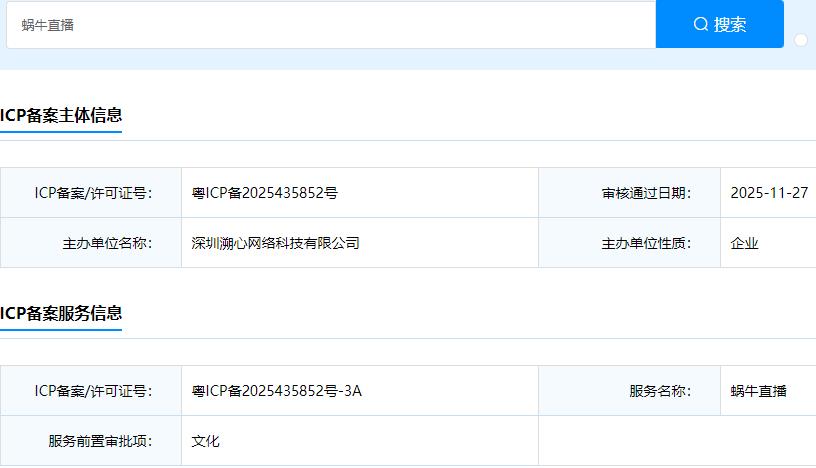Click ICP备案/许可证号 label in service info table

tap(93, 391)
